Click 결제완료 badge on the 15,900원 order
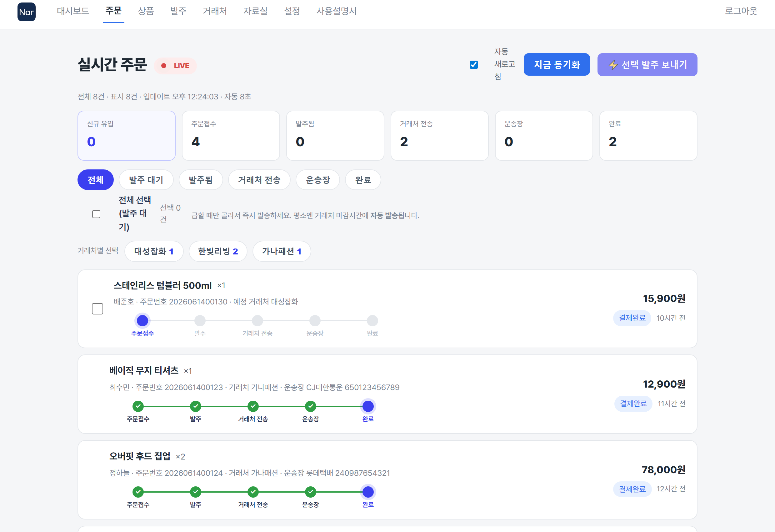 (x=632, y=318)
